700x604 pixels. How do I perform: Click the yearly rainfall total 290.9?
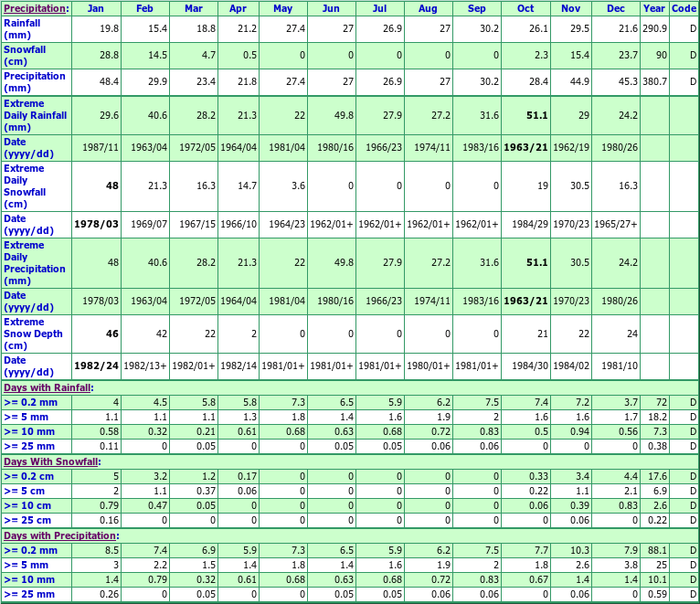[x=654, y=28]
